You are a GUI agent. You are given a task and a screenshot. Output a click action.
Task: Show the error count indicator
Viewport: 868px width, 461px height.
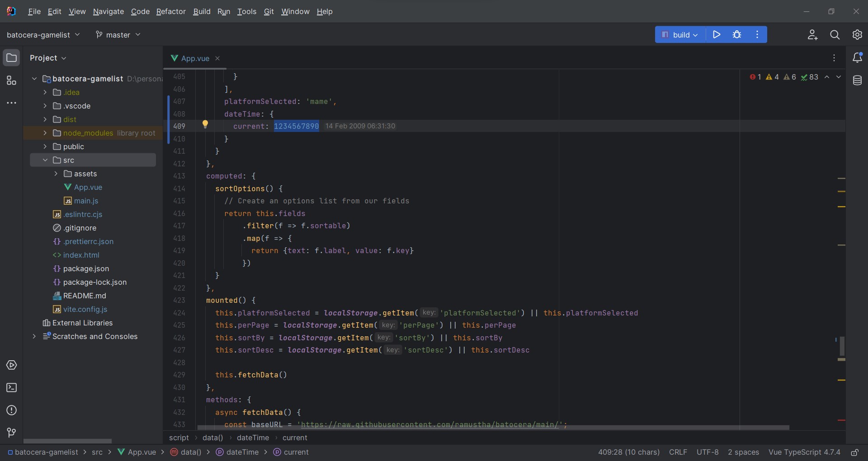click(755, 77)
